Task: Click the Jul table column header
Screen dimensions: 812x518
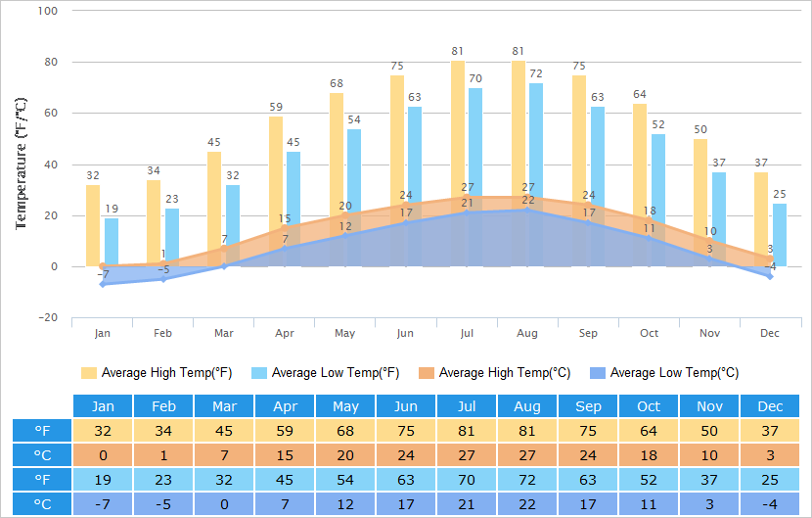Action: (466, 406)
